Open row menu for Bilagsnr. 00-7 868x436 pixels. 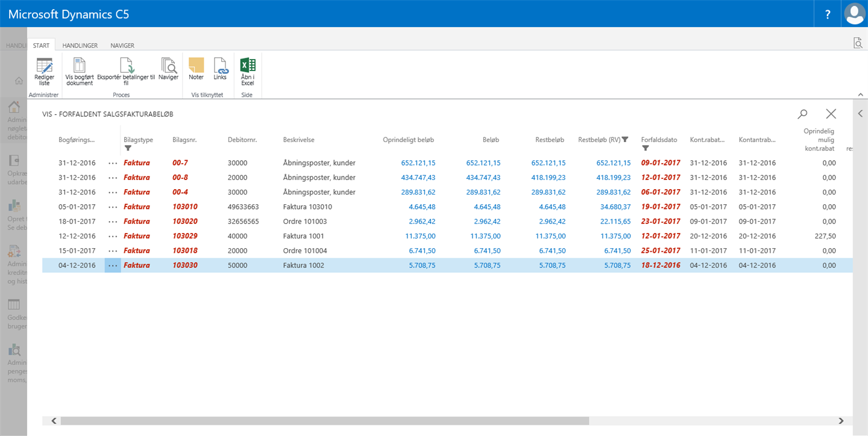click(x=113, y=163)
